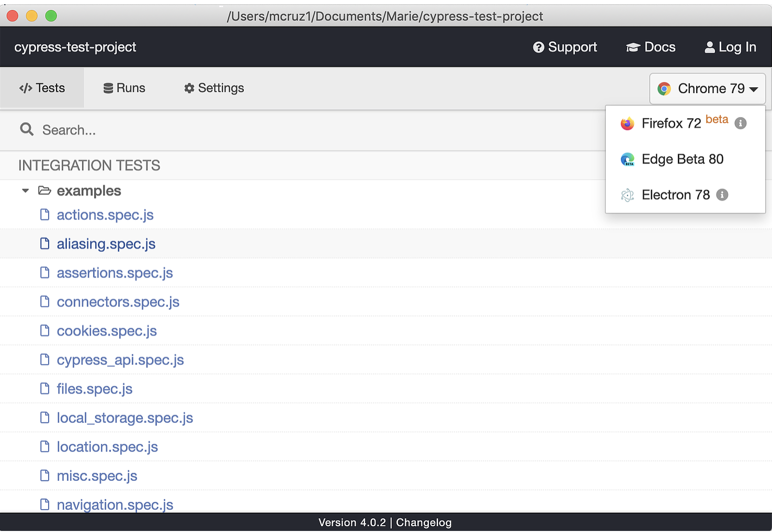This screenshot has height=532, width=772.
Task: Click the Tests code brackets icon
Action: click(x=26, y=88)
